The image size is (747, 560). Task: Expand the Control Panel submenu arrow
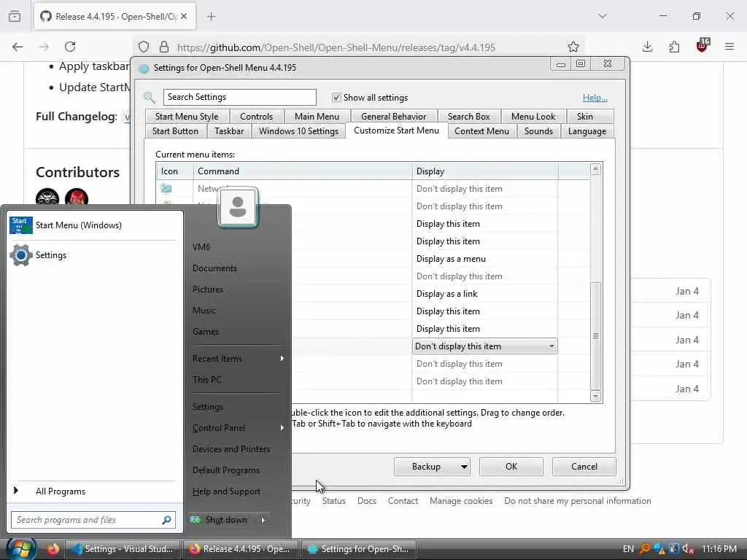[x=282, y=427]
